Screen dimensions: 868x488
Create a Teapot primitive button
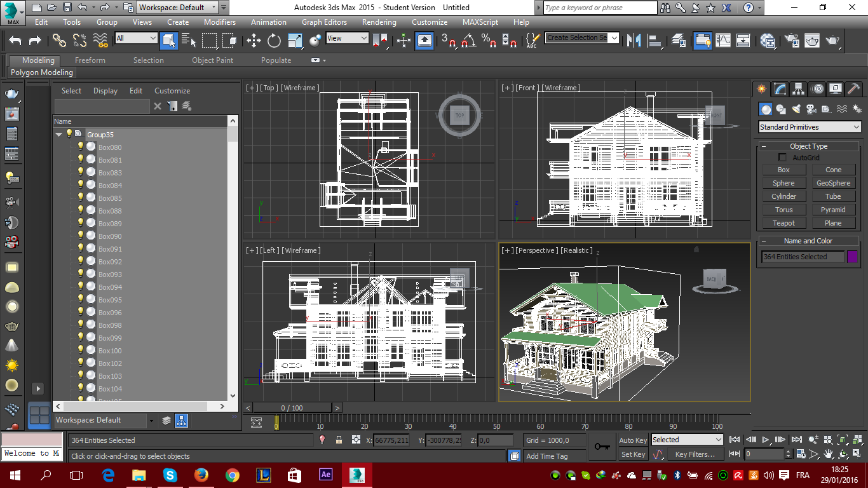tap(783, 223)
